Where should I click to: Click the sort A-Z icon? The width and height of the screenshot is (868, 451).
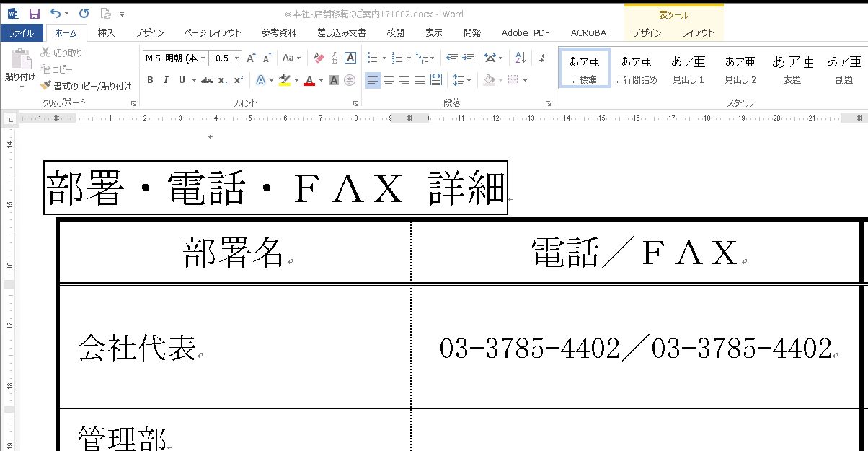(521, 58)
